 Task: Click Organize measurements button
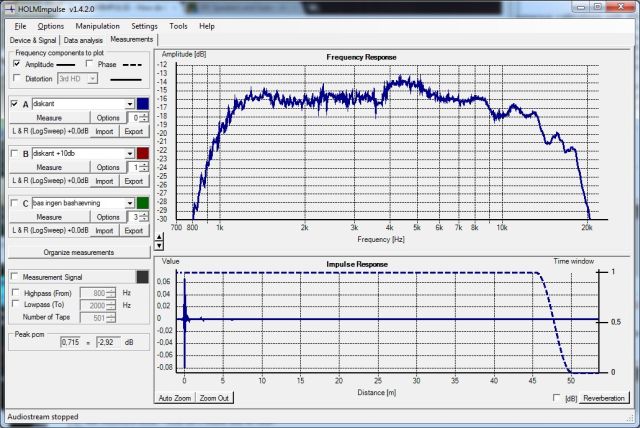[79, 252]
